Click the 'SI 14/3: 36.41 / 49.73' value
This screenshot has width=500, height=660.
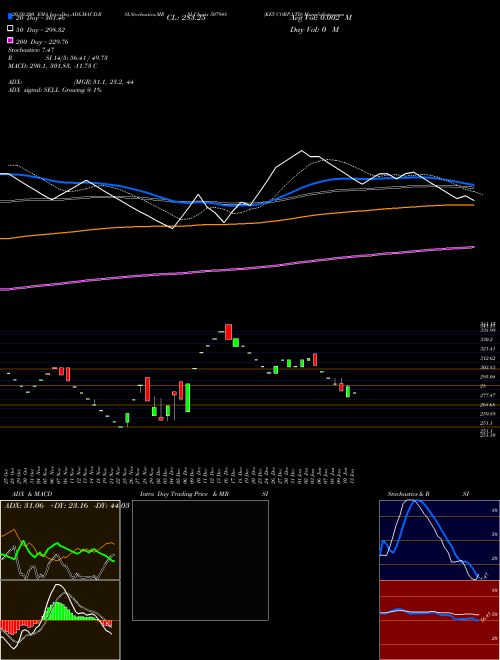coord(76,58)
